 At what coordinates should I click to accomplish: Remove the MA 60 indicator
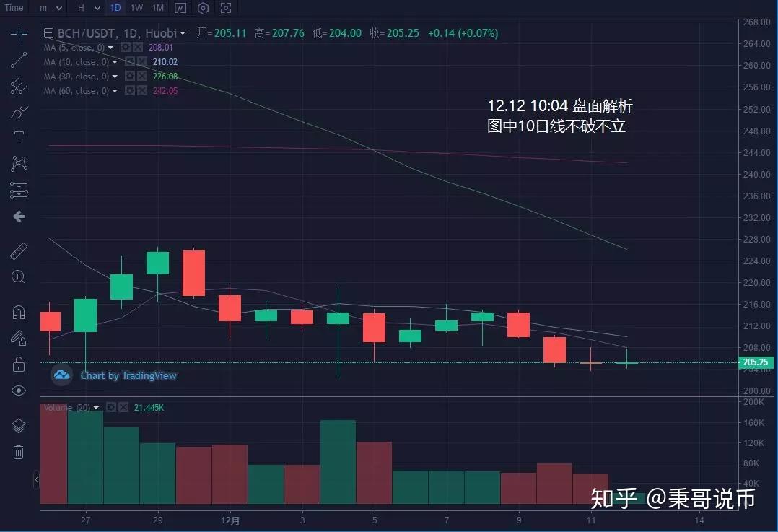[142, 90]
